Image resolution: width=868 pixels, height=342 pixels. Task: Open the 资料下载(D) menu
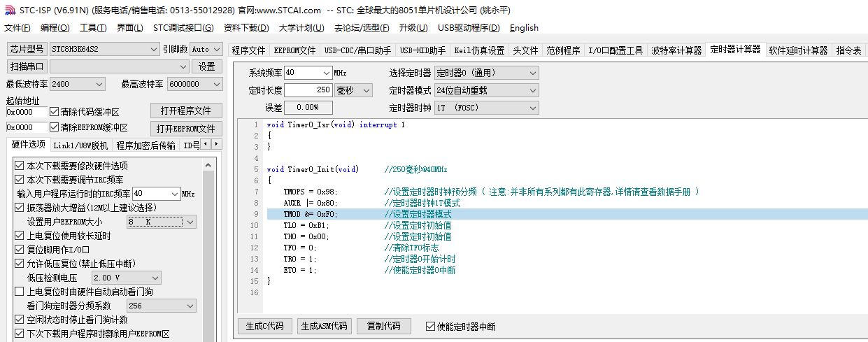tap(246, 28)
